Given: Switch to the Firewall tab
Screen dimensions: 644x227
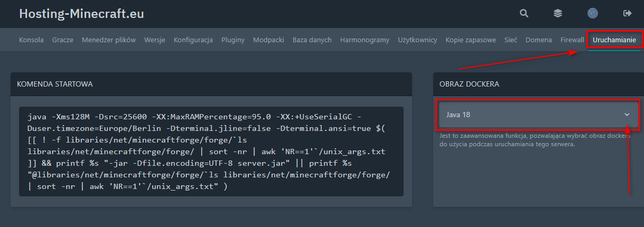Looking at the screenshot, I should (572, 40).
